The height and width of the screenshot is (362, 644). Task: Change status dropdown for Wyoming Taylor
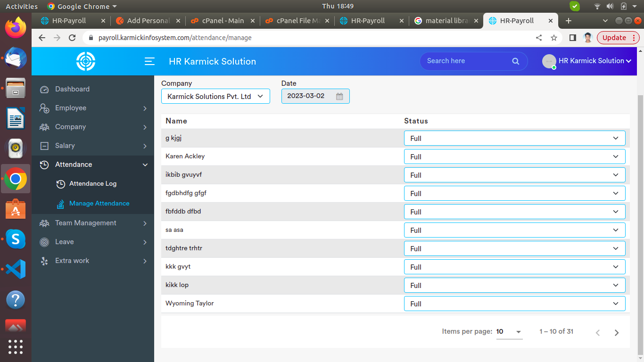(x=514, y=304)
